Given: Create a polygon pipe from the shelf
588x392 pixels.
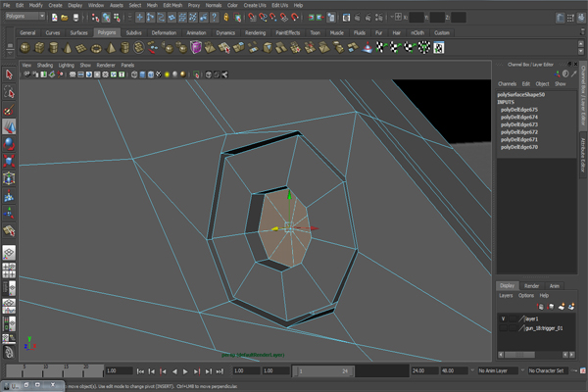Looking at the screenshot, I should [x=124, y=48].
